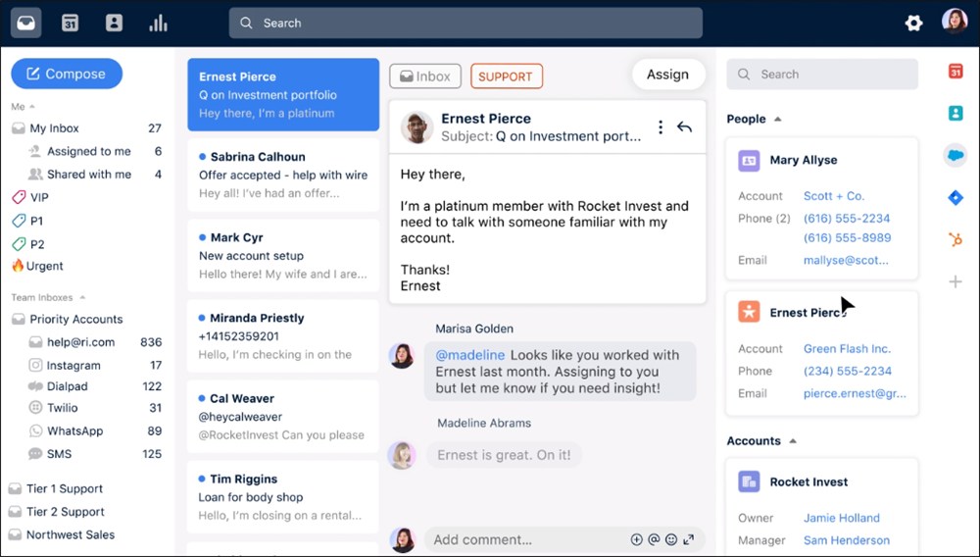Open the inbox view icon in top bar
Screen dimensions: 980x557
(25, 24)
